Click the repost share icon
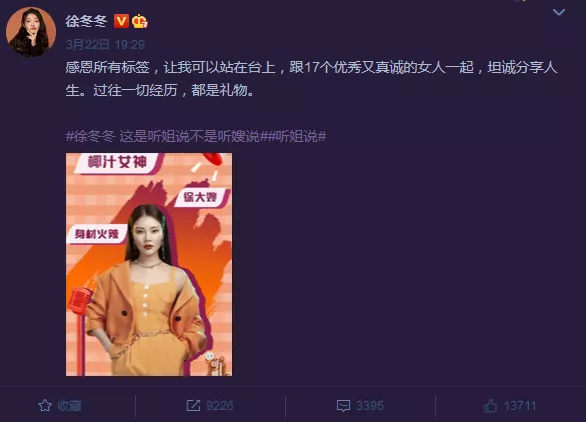586x422 pixels. click(193, 406)
